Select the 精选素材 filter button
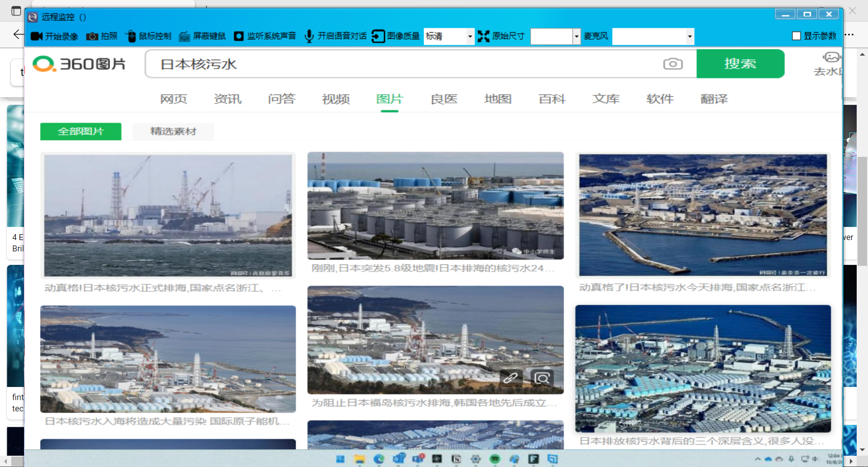 [x=173, y=132]
